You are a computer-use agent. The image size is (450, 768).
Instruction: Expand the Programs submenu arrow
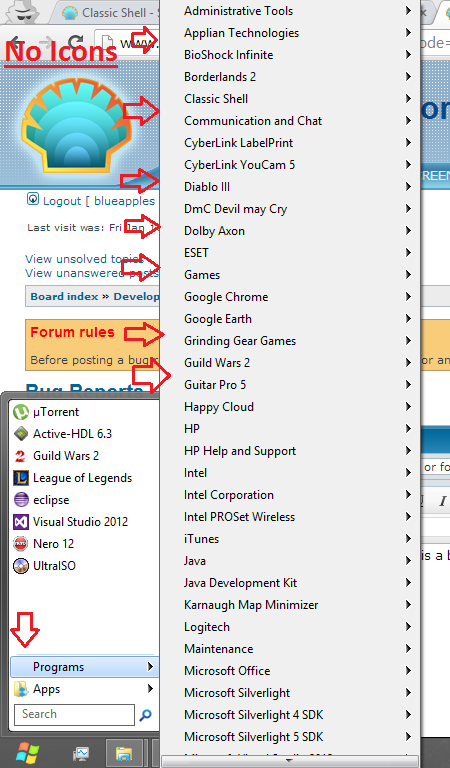(x=150, y=667)
